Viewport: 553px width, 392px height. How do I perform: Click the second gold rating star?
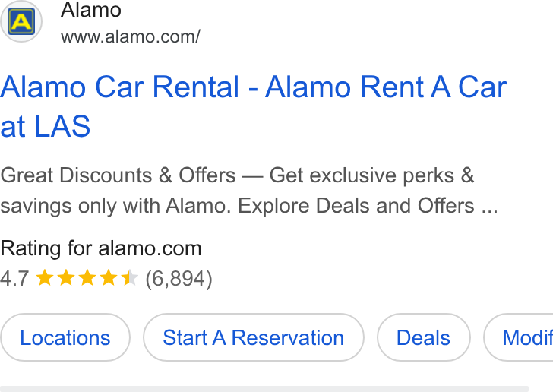[x=66, y=278]
